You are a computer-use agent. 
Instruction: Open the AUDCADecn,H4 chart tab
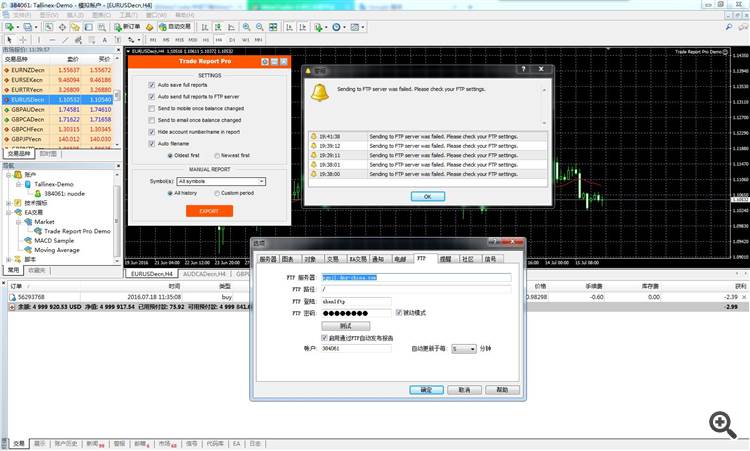point(204,274)
